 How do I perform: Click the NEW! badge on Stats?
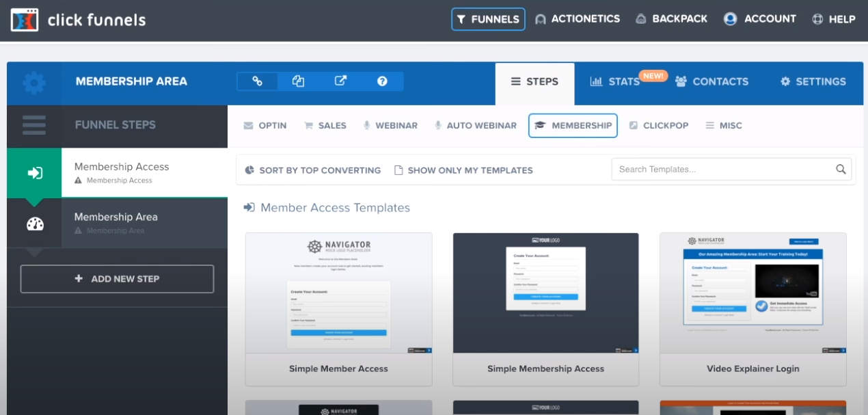[653, 76]
